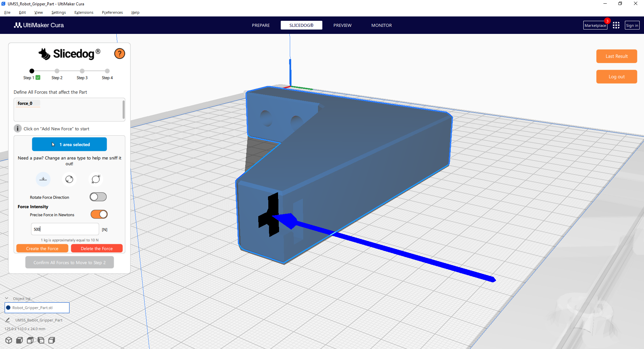Image resolution: width=644 pixels, height=349 pixels.
Task: Switch to the PREVIEW stage tab
Action: point(342,26)
